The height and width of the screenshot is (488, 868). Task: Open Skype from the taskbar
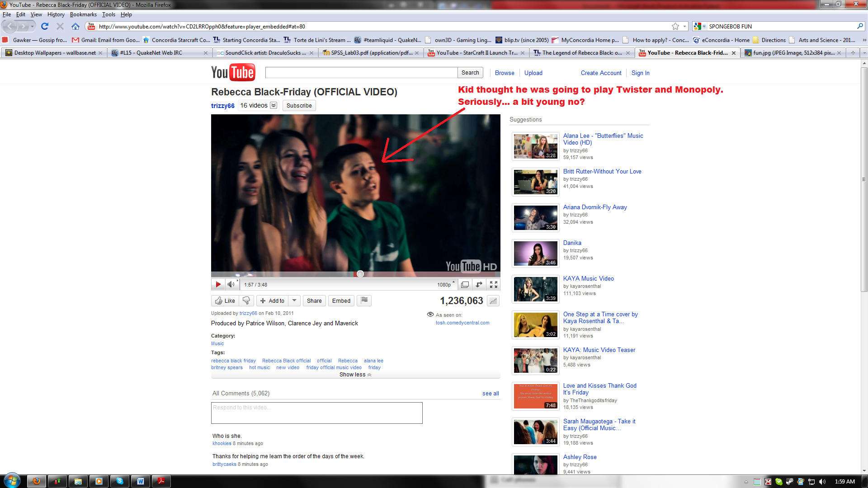pos(120,481)
